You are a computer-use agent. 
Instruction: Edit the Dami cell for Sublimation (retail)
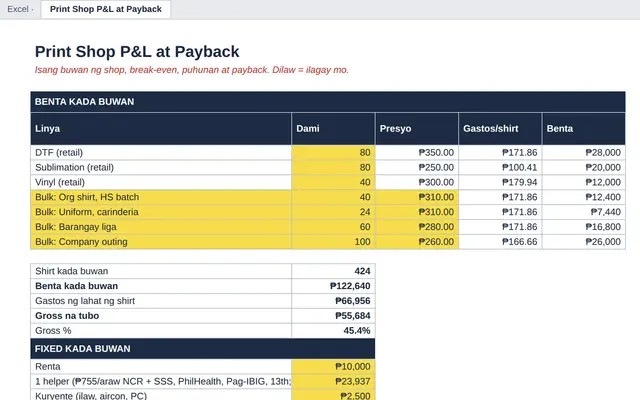333,167
